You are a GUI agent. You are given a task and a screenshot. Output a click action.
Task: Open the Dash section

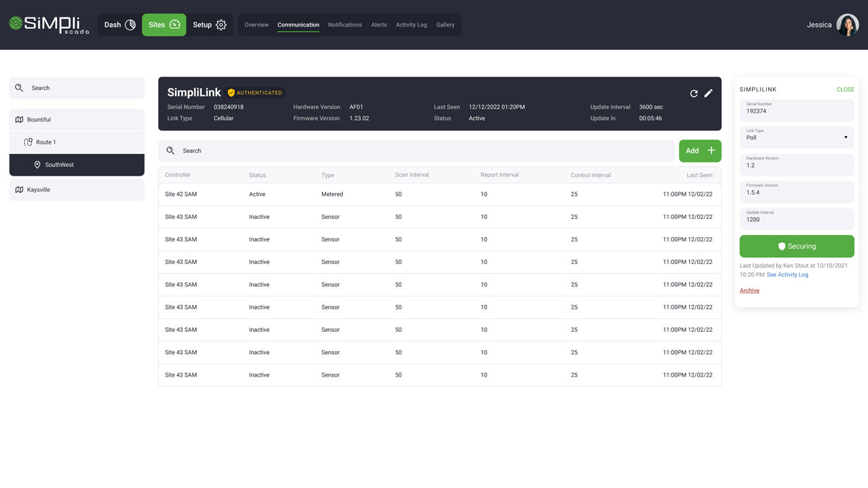[119, 25]
